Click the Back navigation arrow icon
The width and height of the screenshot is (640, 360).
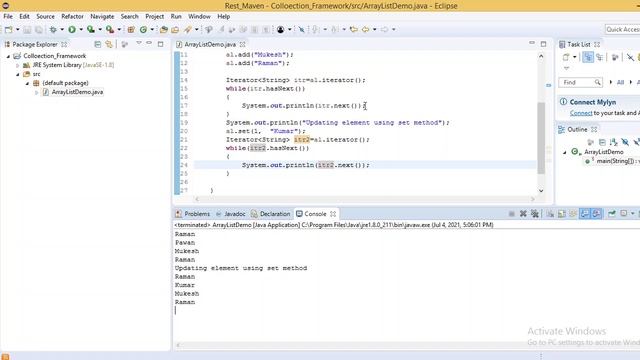coord(365,29)
